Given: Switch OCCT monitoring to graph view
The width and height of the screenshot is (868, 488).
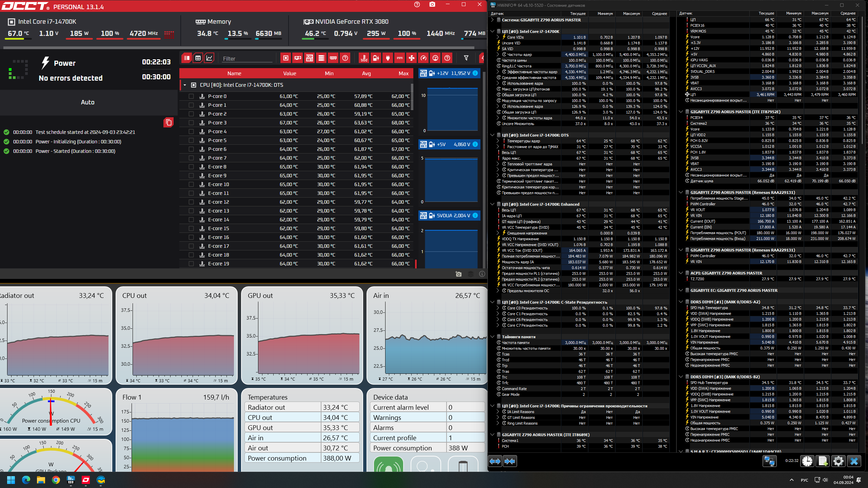Looking at the screenshot, I should tap(210, 58).
